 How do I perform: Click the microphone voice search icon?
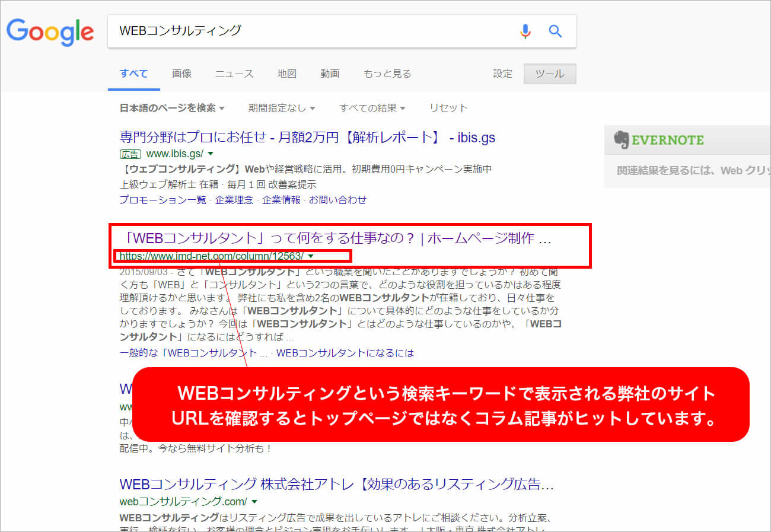pos(525,31)
